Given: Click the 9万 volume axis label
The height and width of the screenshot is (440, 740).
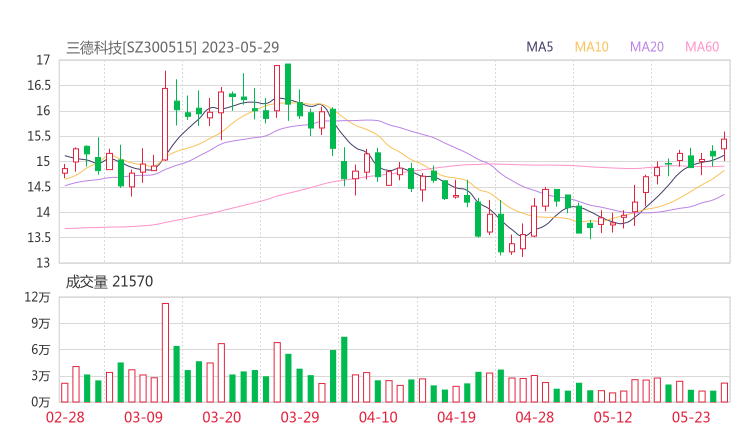Looking at the screenshot, I should point(41,324).
